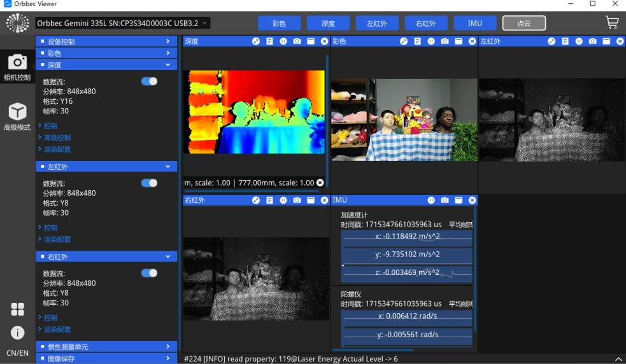This screenshot has width=626, height=364.
Task: Select the 点云 tab in top bar
Action: (x=523, y=24)
